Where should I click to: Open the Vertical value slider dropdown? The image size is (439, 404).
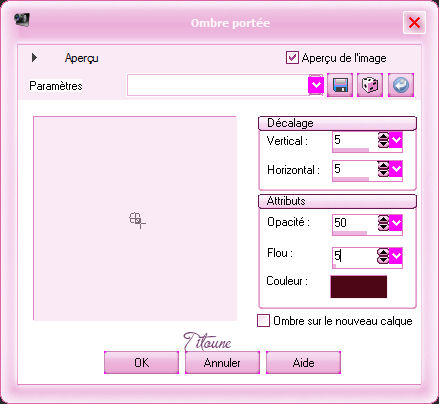pyautogui.click(x=396, y=140)
